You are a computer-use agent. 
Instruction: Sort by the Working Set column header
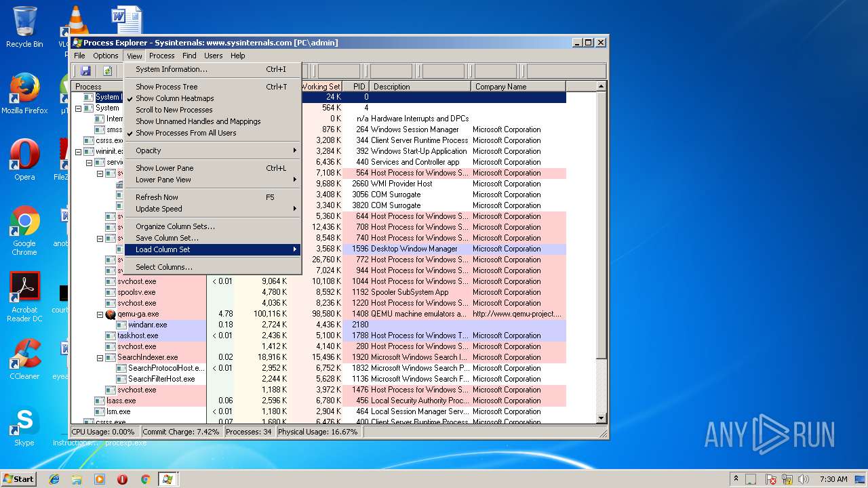point(321,87)
